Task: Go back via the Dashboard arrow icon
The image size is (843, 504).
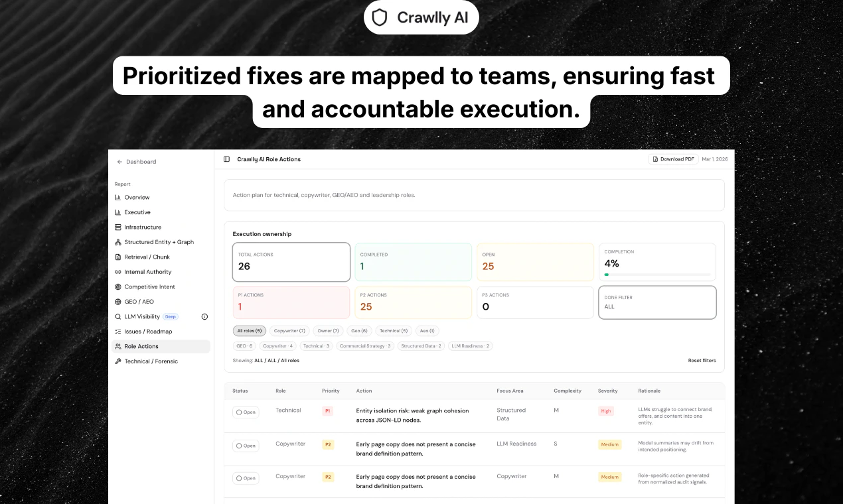Action: point(119,162)
